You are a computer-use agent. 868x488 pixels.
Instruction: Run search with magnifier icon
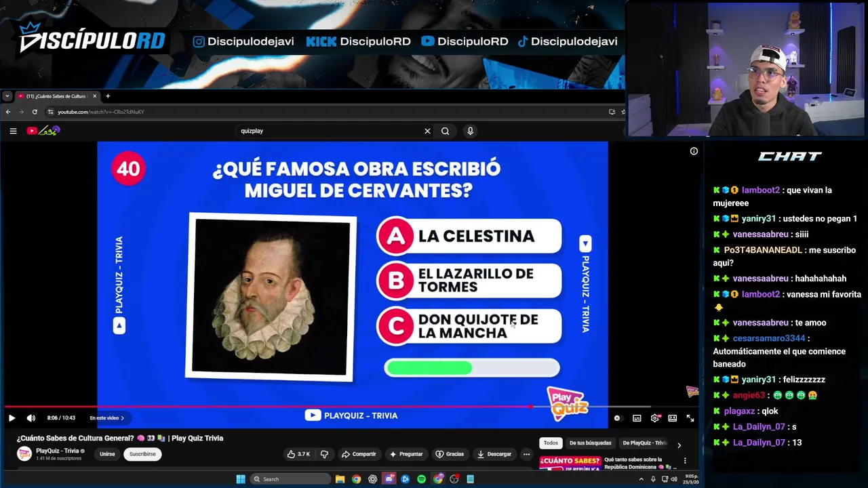click(445, 131)
